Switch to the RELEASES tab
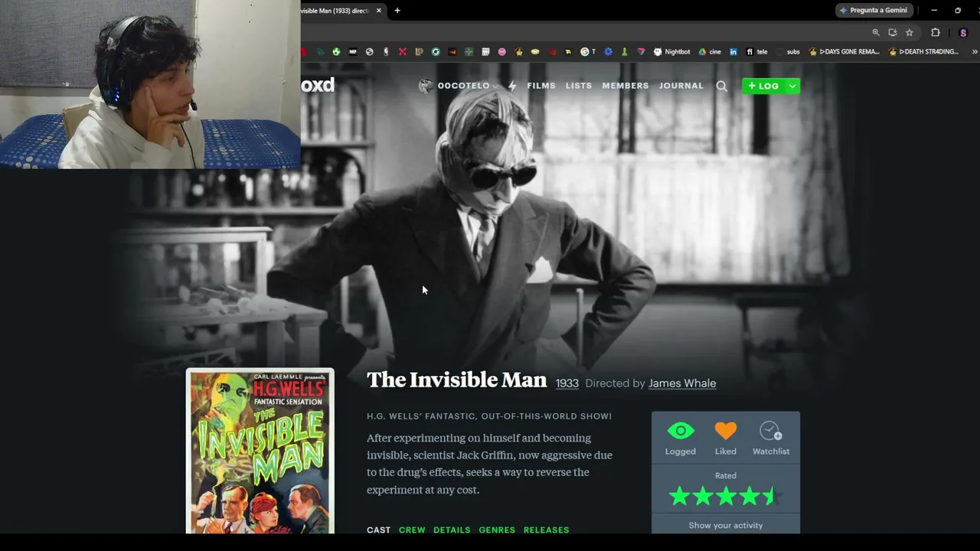Image resolution: width=980 pixels, height=551 pixels. [546, 530]
